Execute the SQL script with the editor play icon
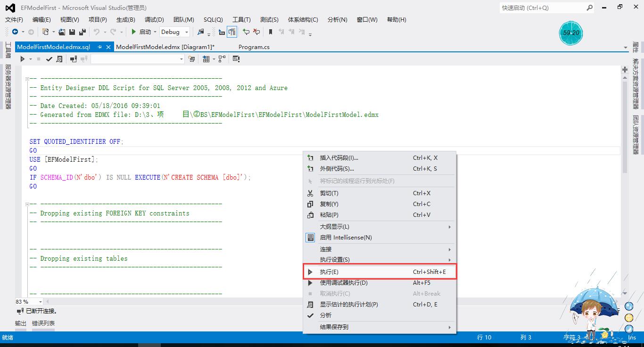Viewport: 644px width, 347px height. point(22,59)
